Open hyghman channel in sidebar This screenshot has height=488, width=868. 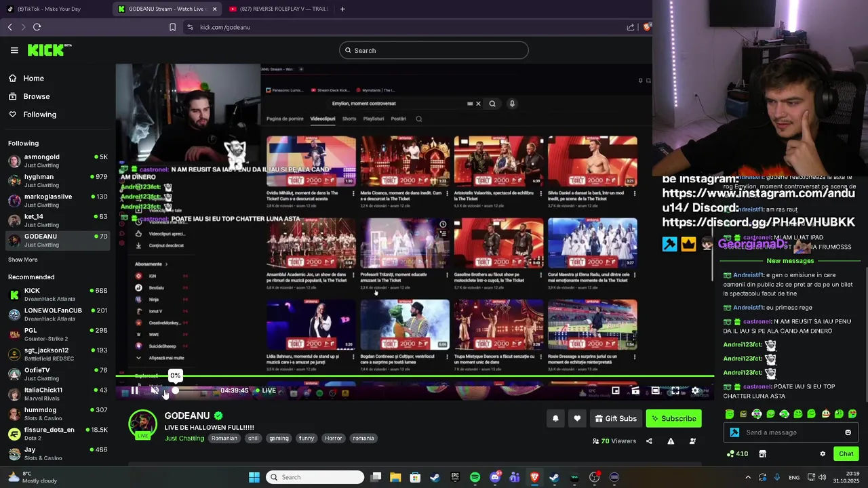(58, 180)
